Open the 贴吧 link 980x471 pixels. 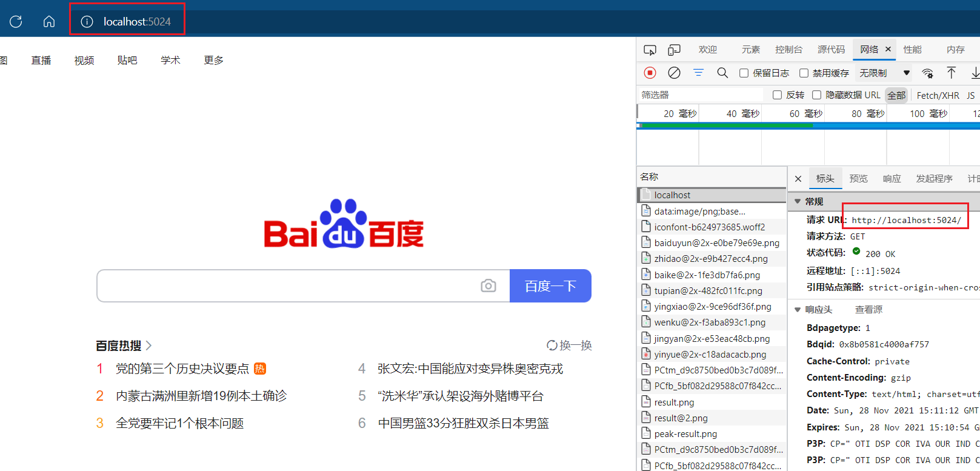[127, 60]
